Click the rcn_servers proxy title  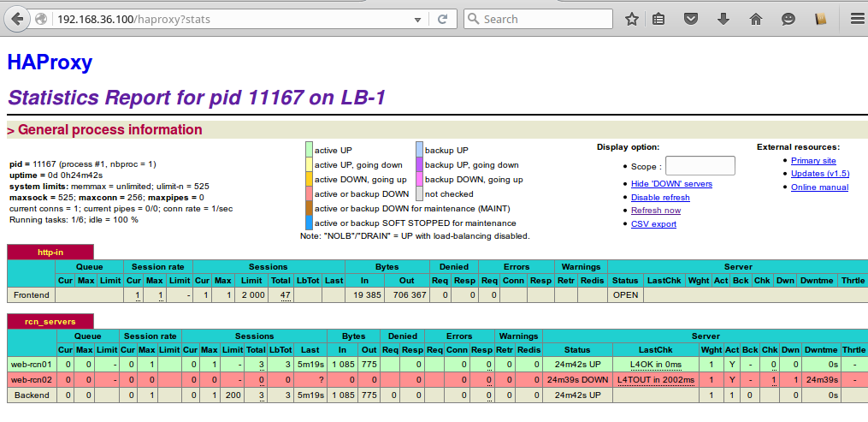[x=50, y=321]
